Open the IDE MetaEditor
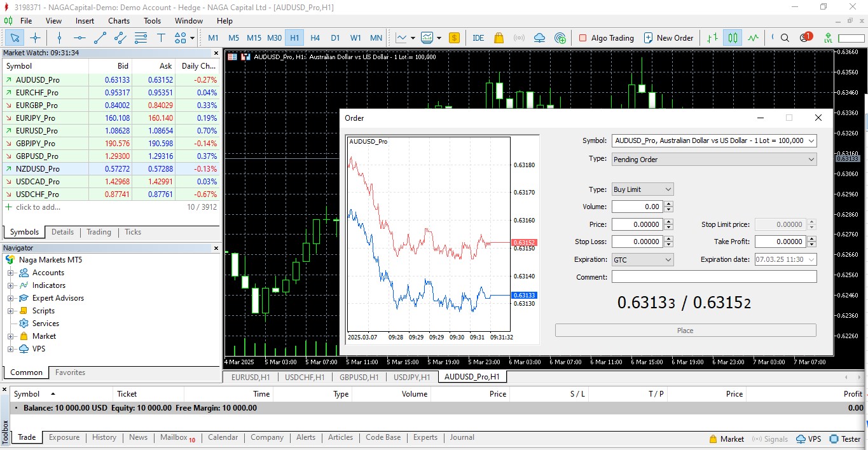 (478, 38)
